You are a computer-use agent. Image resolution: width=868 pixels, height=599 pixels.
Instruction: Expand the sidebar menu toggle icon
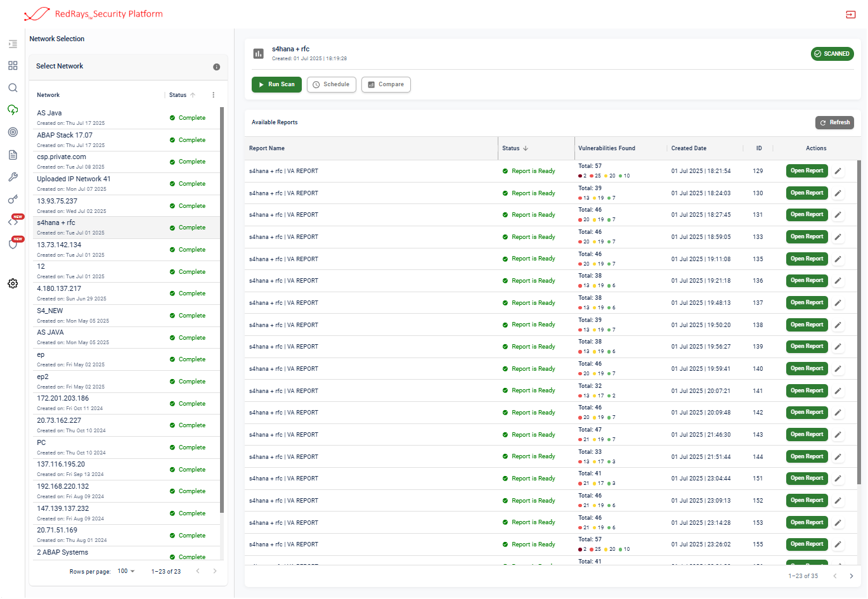(x=13, y=44)
